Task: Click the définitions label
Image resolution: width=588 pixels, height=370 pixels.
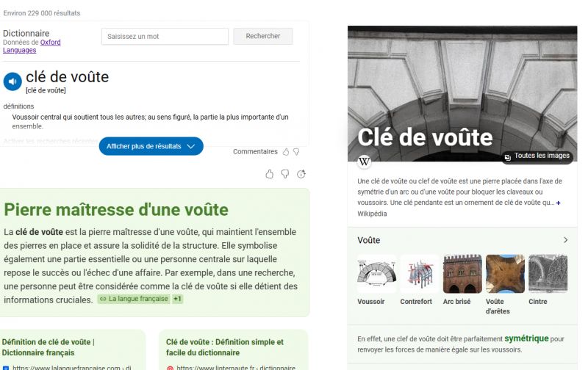Action: tap(18, 106)
